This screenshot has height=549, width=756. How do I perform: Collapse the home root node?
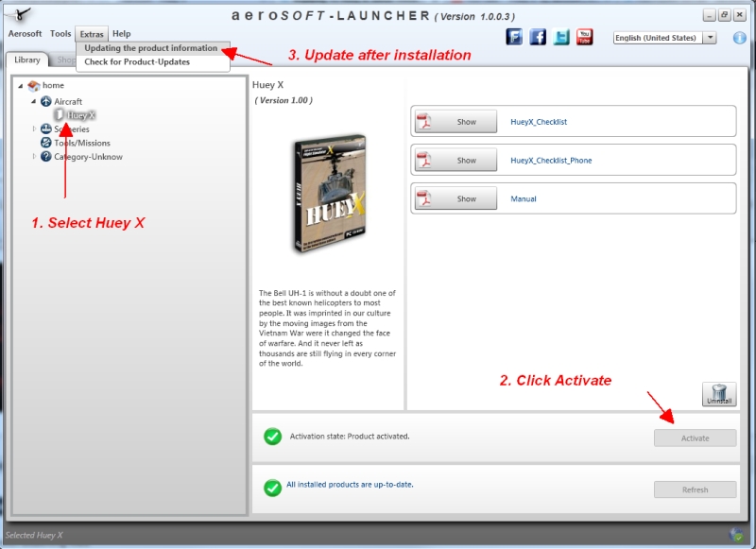pyautogui.click(x=21, y=86)
